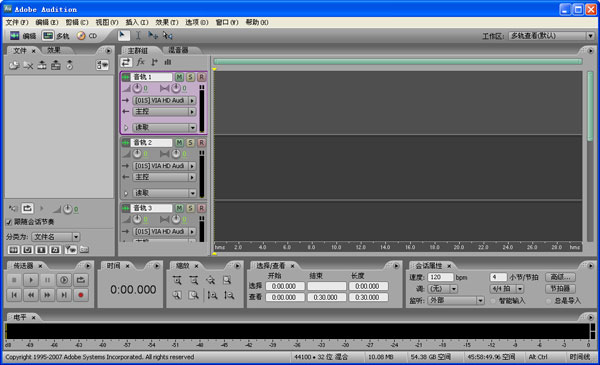Arm track 音轨 1 for record (R)

(x=201, y=77)
